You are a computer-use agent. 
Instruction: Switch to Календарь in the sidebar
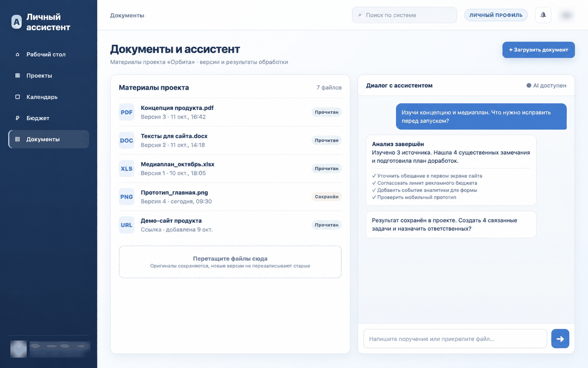click(x=49, y=97)
